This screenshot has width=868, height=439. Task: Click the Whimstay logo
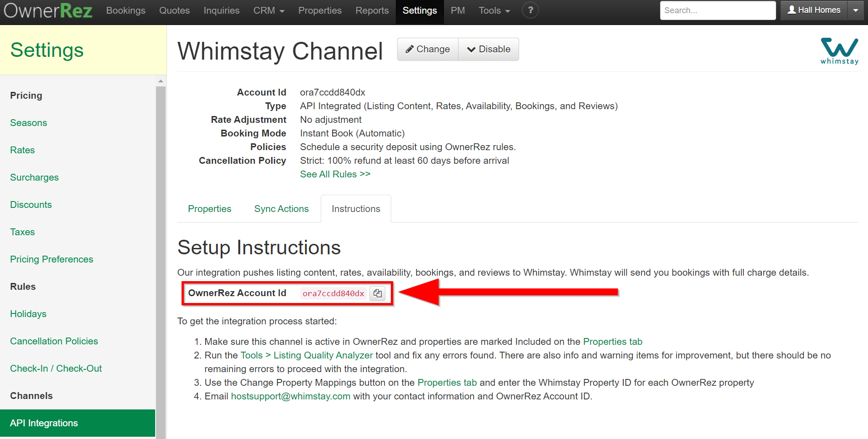click(x=839, y=51)
